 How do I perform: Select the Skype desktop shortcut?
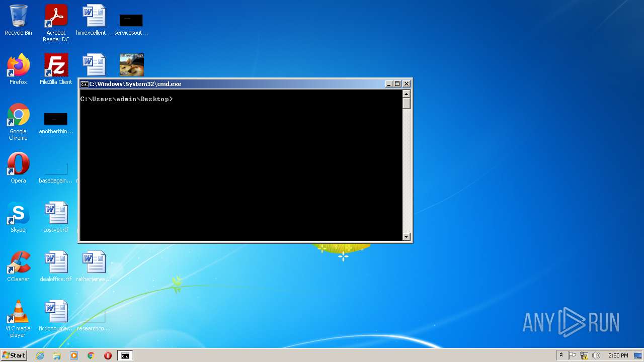(x=18, y=217)
